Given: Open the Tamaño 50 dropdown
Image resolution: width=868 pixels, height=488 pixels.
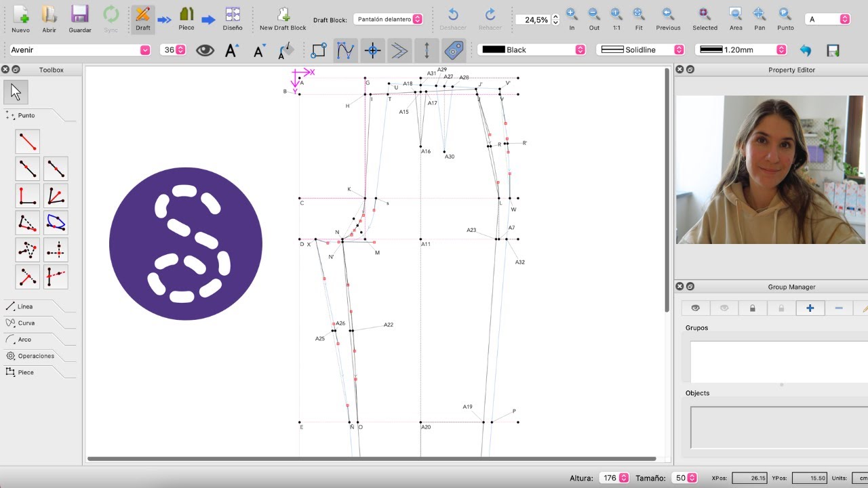Looking at the screenshot, I should (684, 478).
